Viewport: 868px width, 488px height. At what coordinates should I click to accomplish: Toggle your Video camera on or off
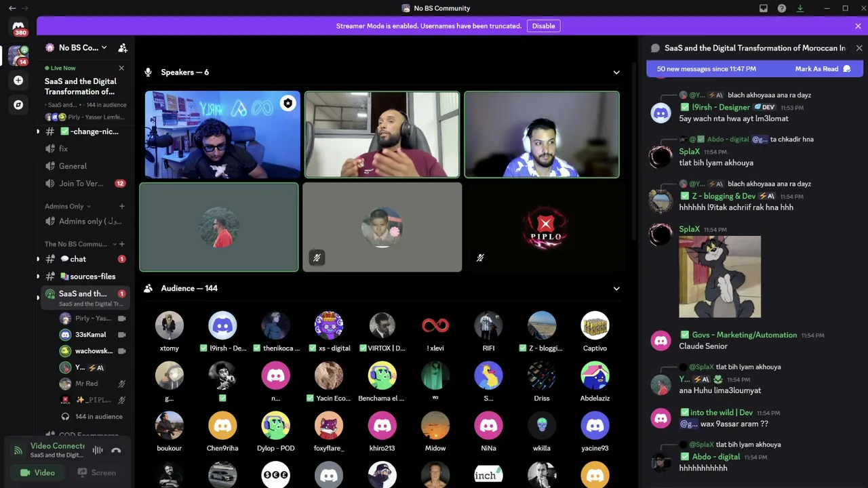pyautogui.click(x=37, y=472)
